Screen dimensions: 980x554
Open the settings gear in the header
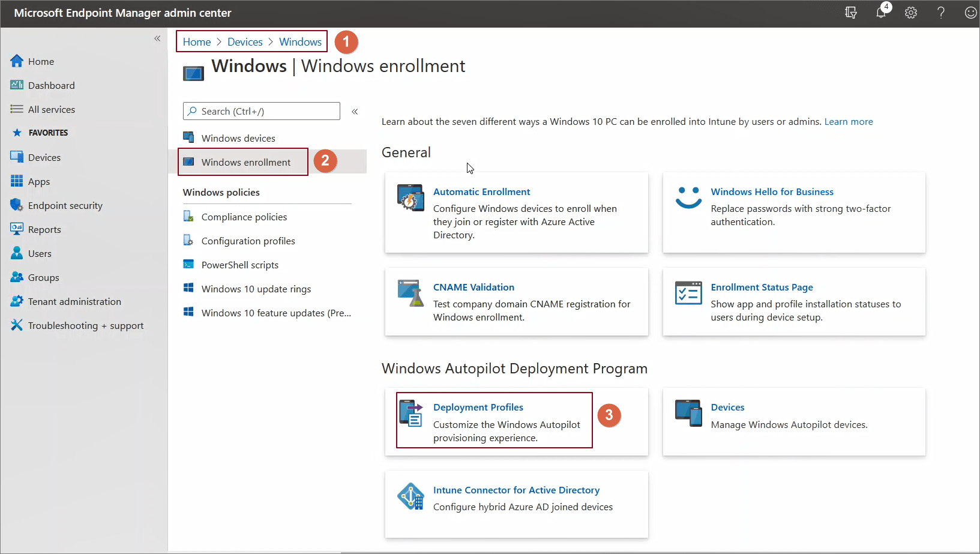[x=911, y=13]
